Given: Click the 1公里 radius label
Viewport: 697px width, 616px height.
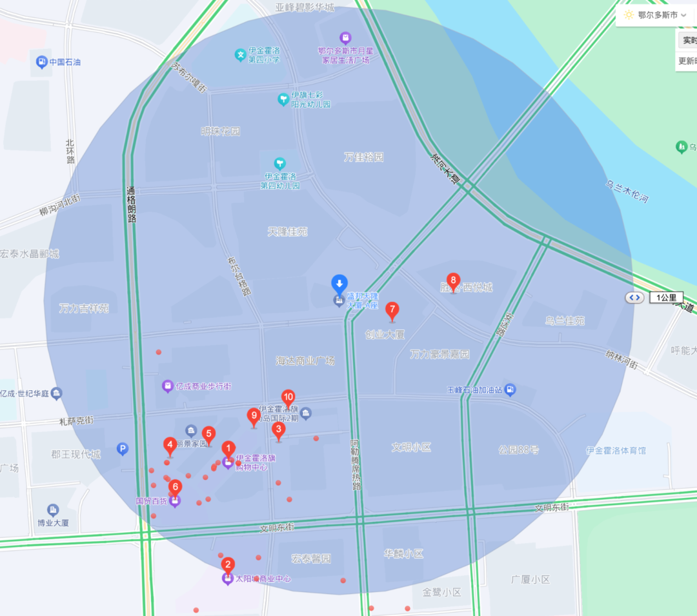Looking at the screenshot, I should 666,297.
